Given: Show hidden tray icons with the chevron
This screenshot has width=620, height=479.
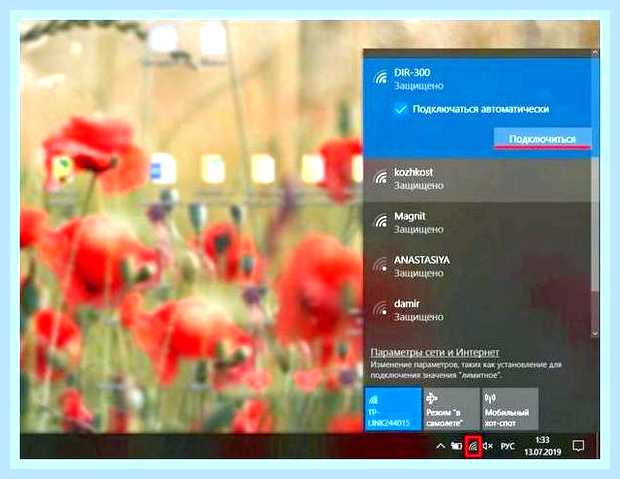Looking at the screenshot, I should pyautogui.click(x=440, y=446).
